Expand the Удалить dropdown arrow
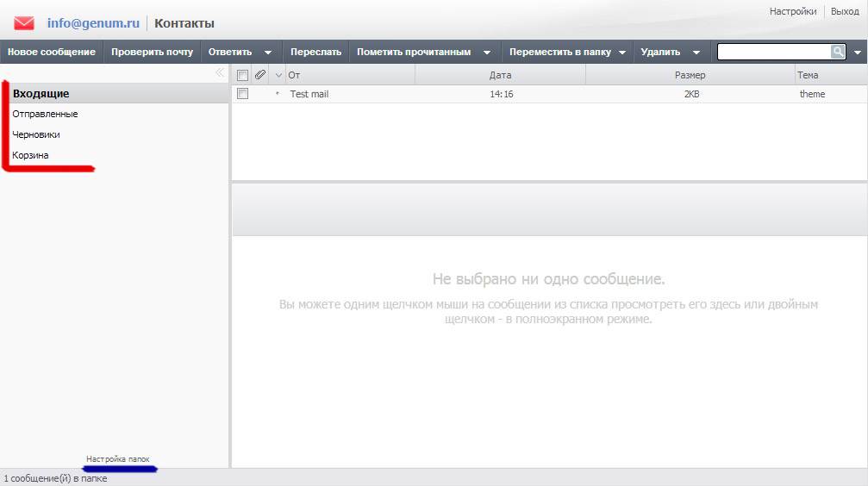Image resolution: width=868 pixels, height=486 pixels. pyautogui.click(x=696, y=53)
